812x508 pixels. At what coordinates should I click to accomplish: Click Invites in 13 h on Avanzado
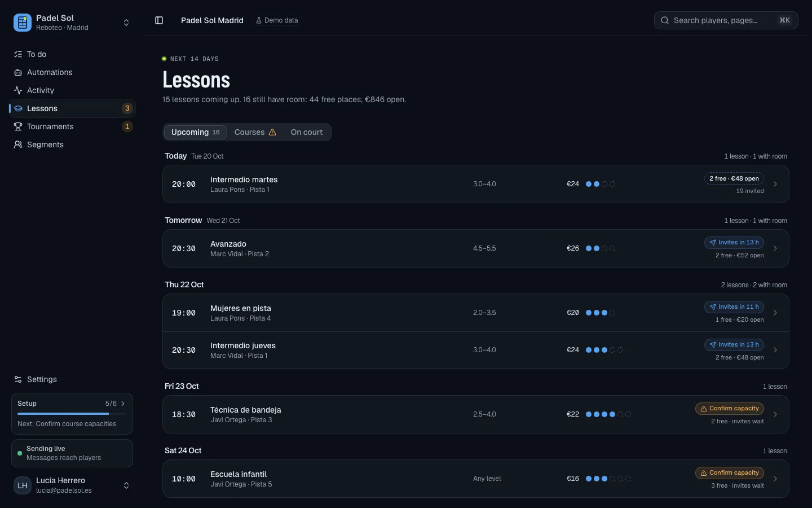[x=734, y=243]
